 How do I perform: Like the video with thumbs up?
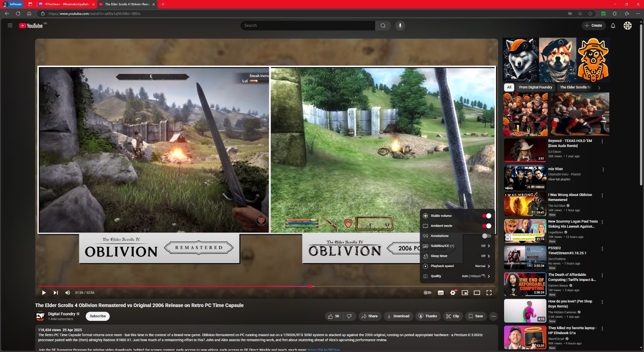click(x=334, y=316)
